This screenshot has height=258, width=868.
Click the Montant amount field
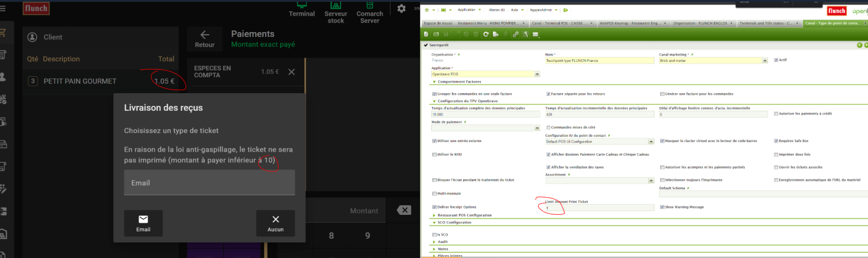tap(346, 211)
